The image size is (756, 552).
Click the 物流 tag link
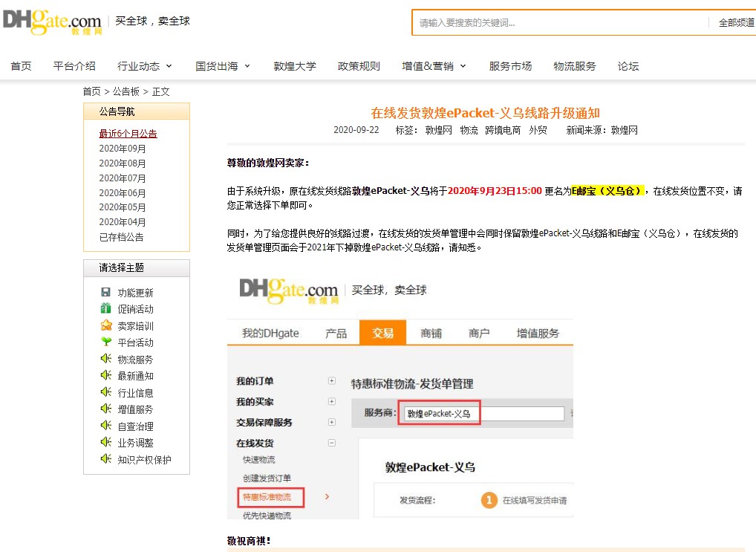point(469,130)
